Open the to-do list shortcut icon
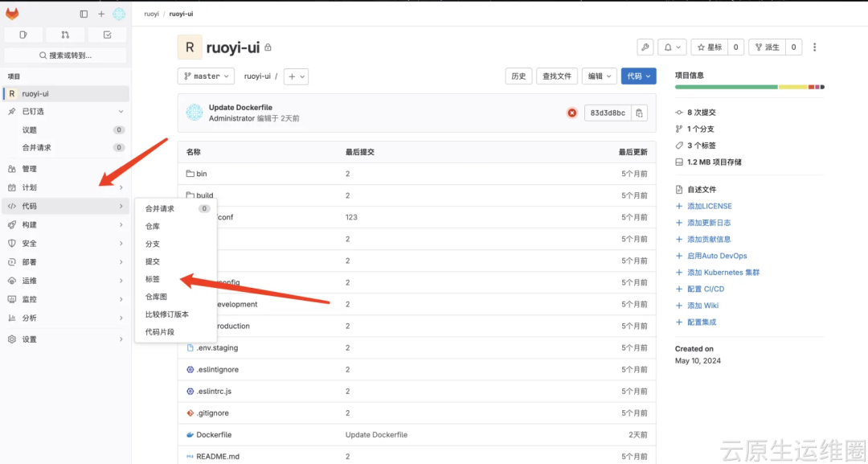The height and width of the screenshot is (464, 868). pos(108,35)
